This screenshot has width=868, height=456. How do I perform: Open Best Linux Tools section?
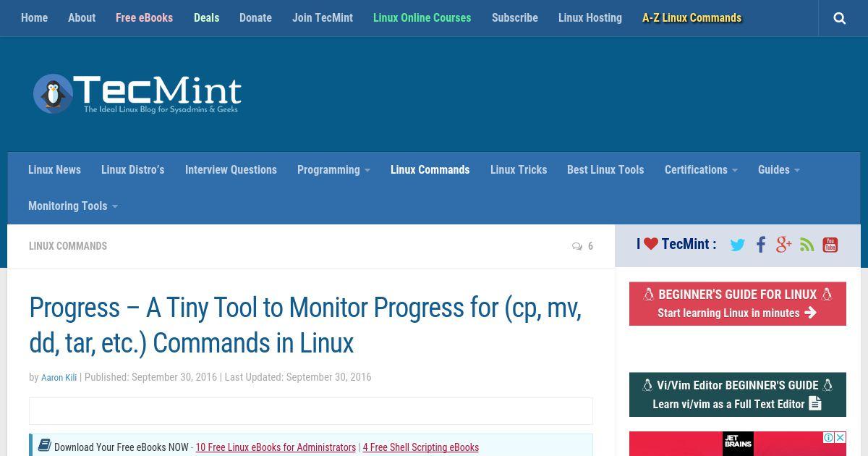(605, 169)
